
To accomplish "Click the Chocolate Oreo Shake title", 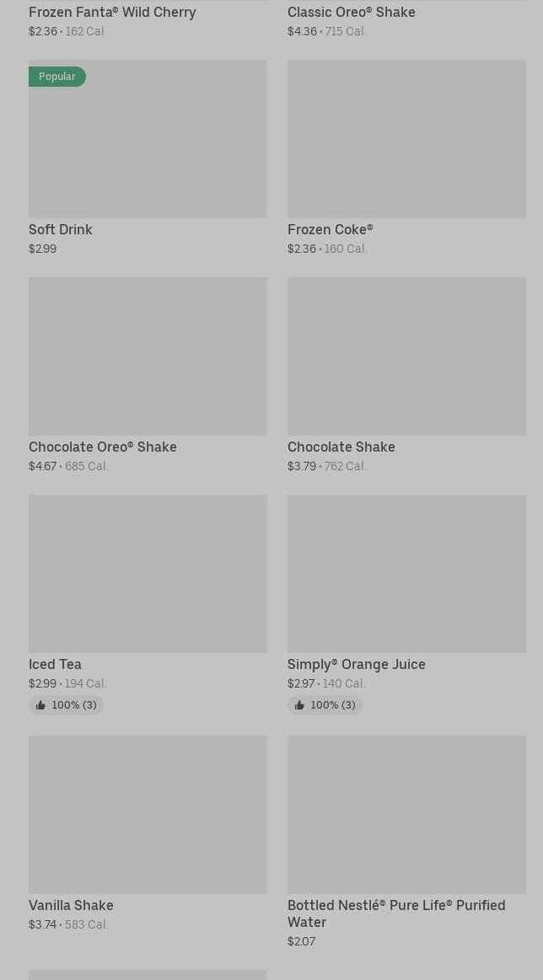I will pyautogui.click(x=103, y=447).
